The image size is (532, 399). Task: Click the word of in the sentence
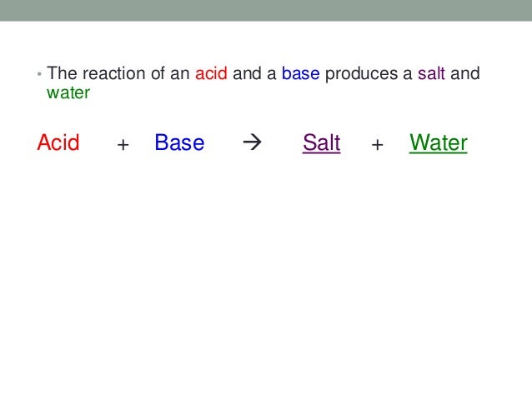pyautogui.click(x=158, y=73)
